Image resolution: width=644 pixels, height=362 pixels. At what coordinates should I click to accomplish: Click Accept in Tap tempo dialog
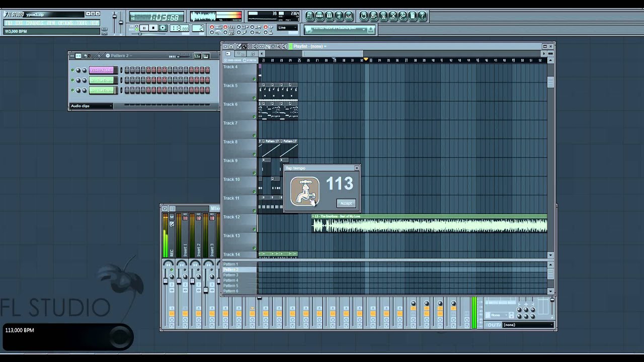point(346,203)
